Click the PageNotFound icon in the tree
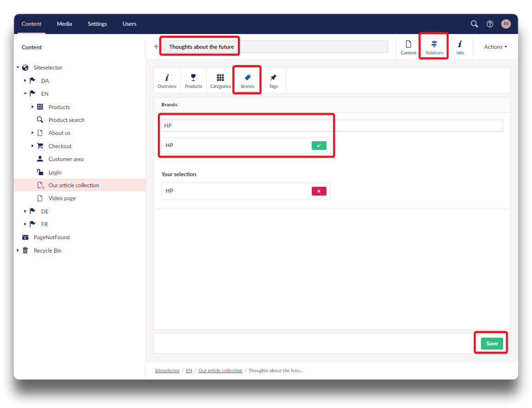 (25, 237)
